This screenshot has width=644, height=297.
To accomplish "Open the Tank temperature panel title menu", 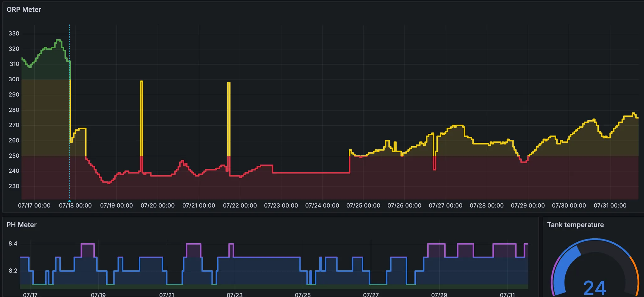I will coord(575,225).
